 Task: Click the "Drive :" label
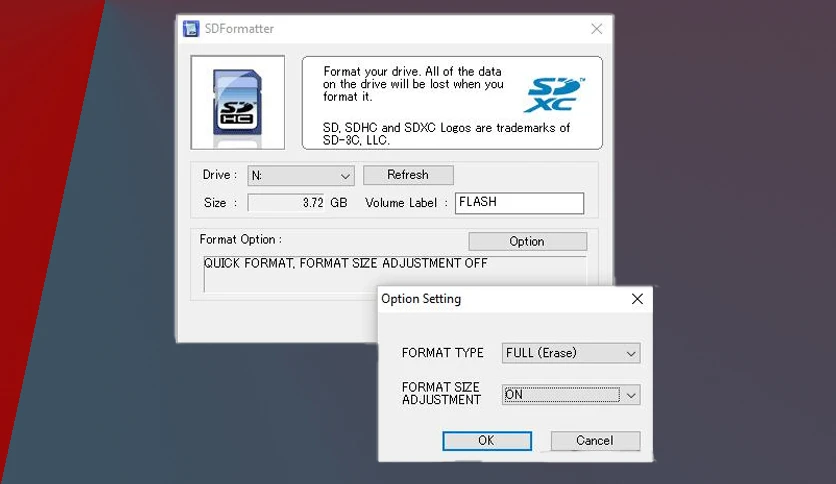coord(220,175)
